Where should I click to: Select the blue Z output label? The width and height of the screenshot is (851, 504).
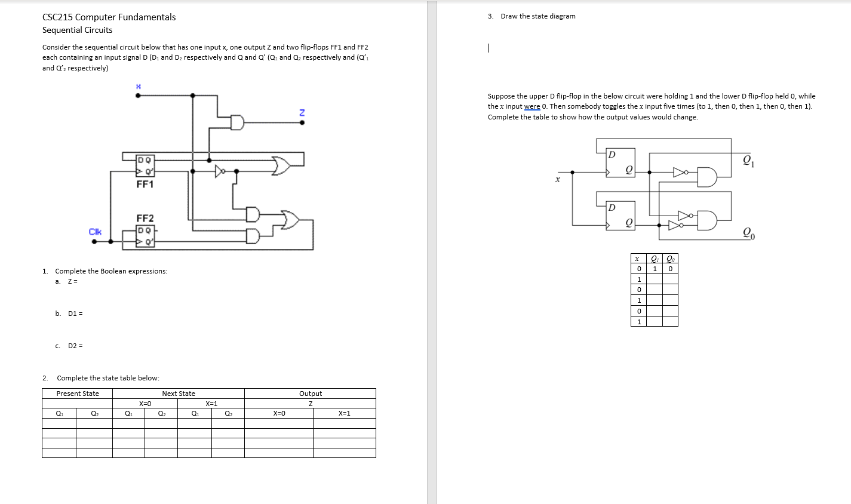pos(301,113)
